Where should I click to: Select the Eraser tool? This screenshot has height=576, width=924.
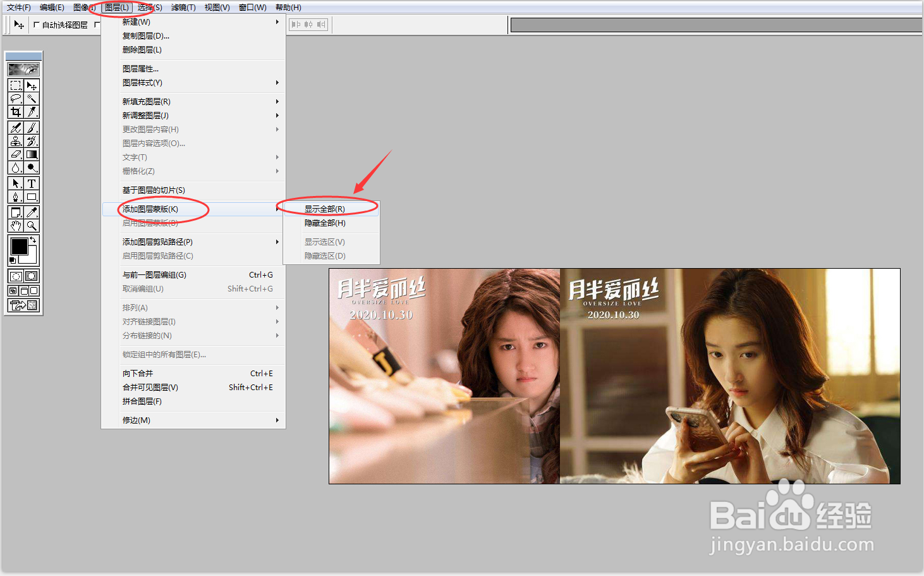[16, 154]
